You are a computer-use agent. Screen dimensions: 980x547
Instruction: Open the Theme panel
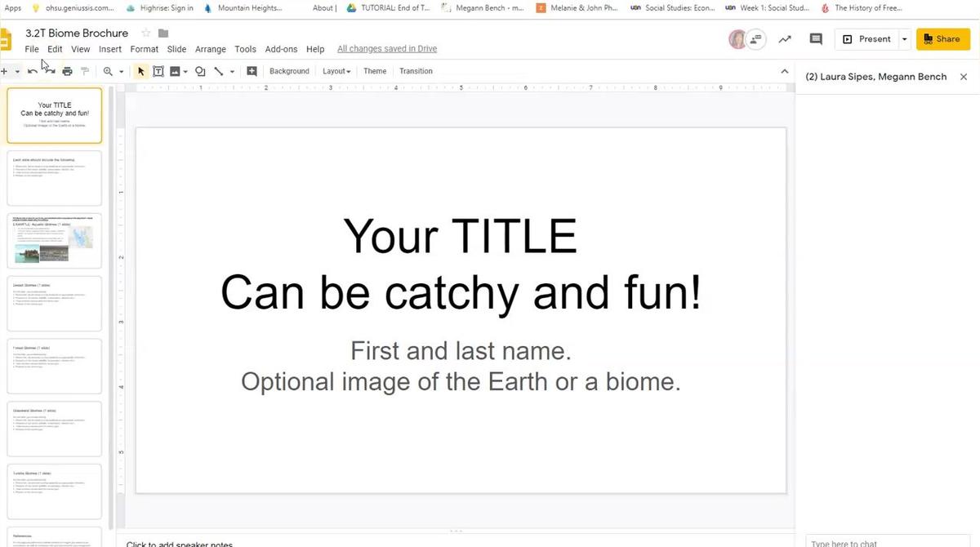tap(375, 71)
